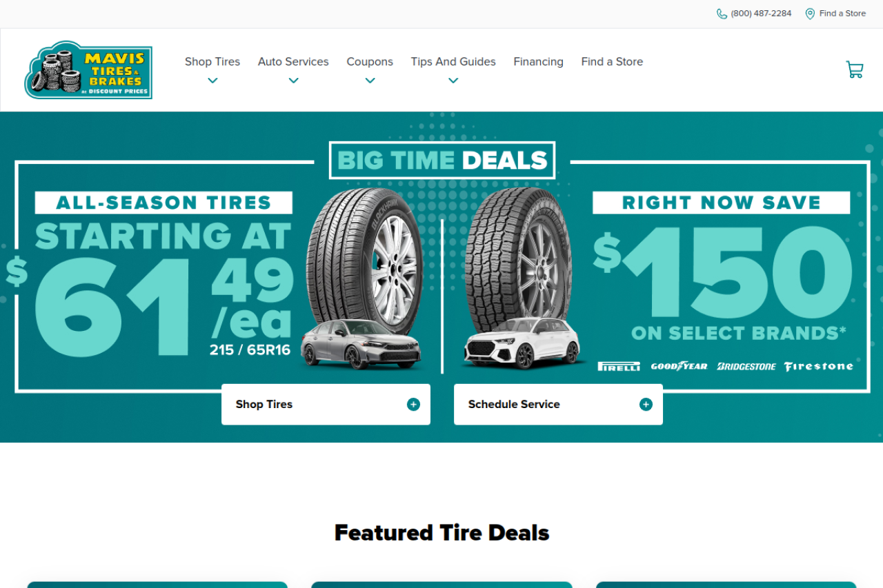The height and width of the screenshot is (588, 883).
Task: Open the shopping cart icon
Action: [855, 69]
